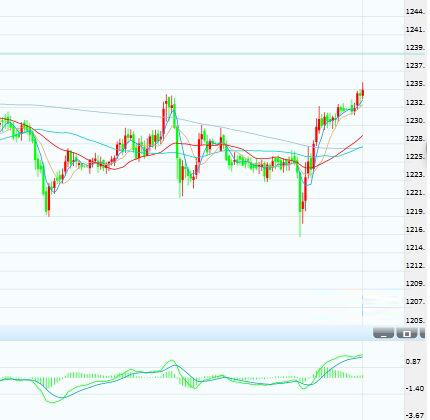Click the 1205 price axis label
Screen dimensions: 430x420
pyautogui.click(x=415, y=321)
